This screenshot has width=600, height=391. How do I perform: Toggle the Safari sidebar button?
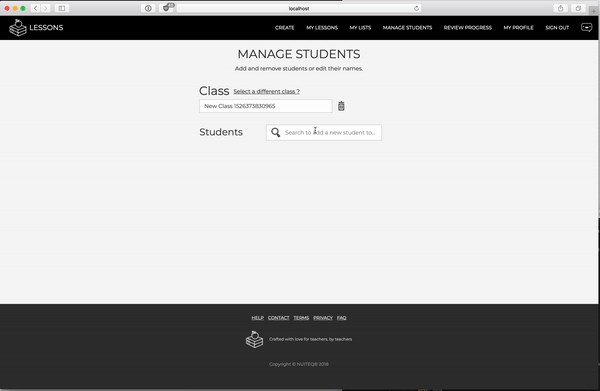(x=62, y=8)
